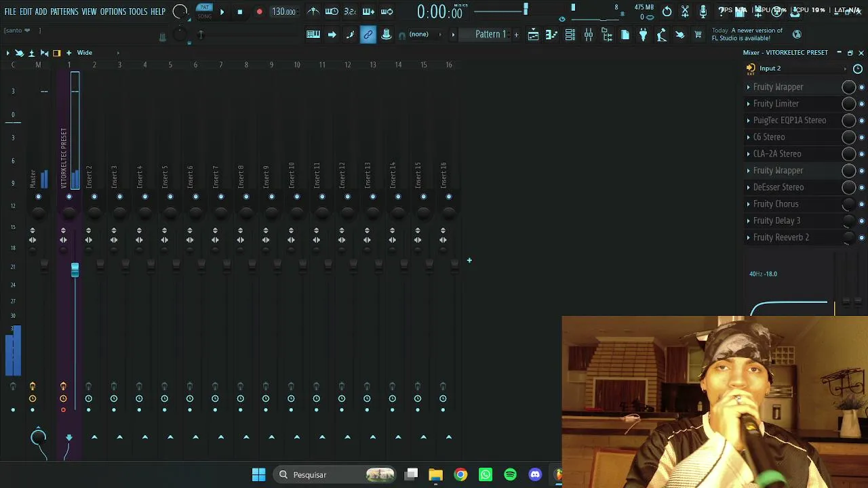868x488 pixels.
Task: Click the main volume knob
Action: tap(180, 12)
